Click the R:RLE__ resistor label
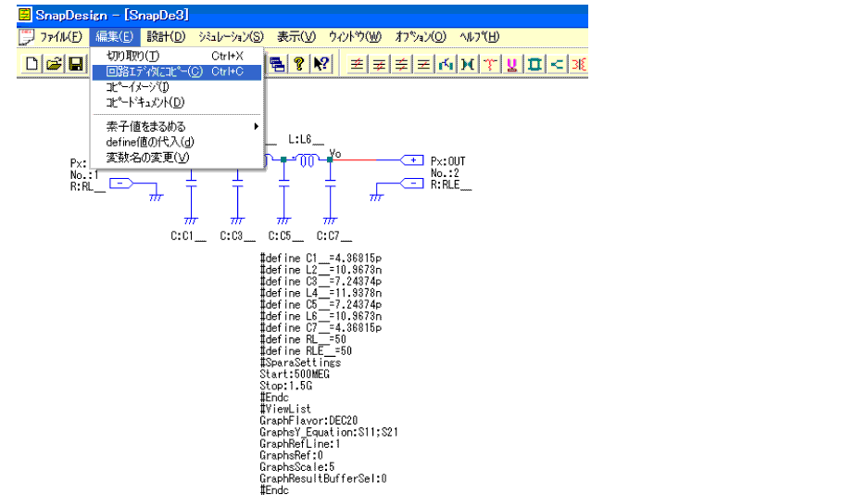 [451, 185]
